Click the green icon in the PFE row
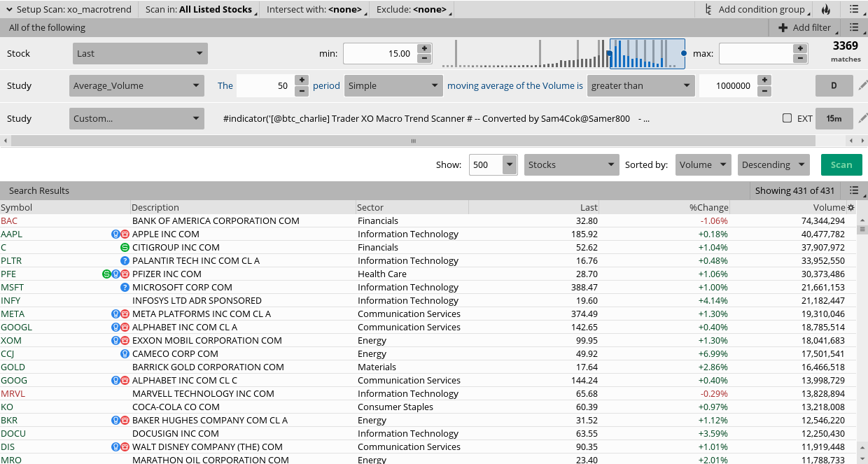 (106, 274)
